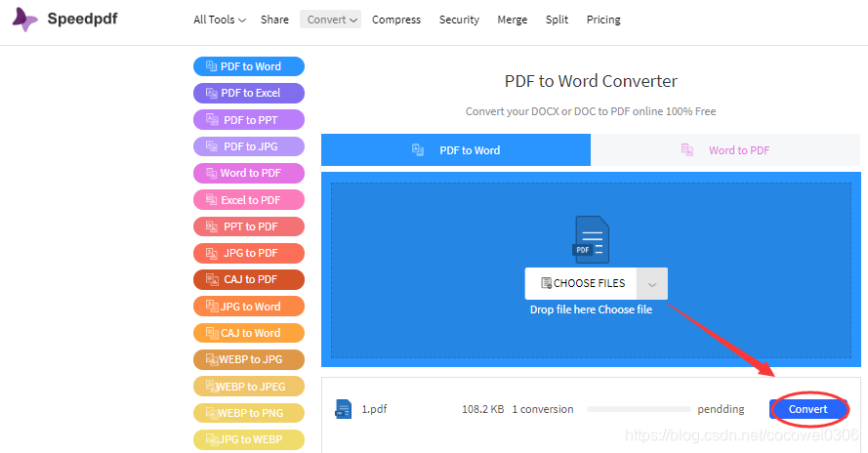Click the Speedpdf brand name text
This screenshot has width=868, height=453.
pos(82,19)
